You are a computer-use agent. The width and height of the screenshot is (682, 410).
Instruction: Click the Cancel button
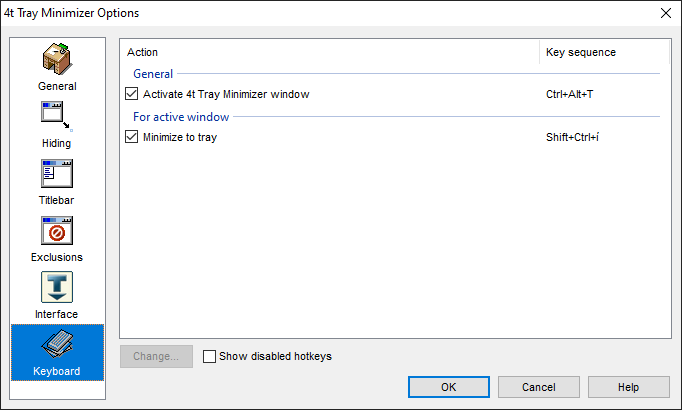538,387
